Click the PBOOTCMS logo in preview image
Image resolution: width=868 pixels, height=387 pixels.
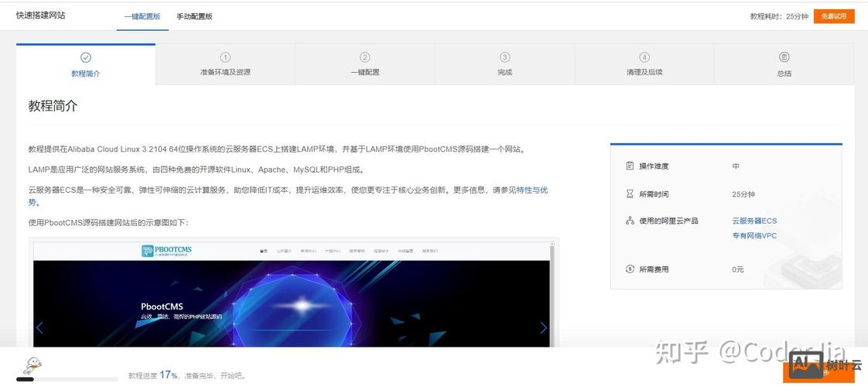tap(166, 251)
